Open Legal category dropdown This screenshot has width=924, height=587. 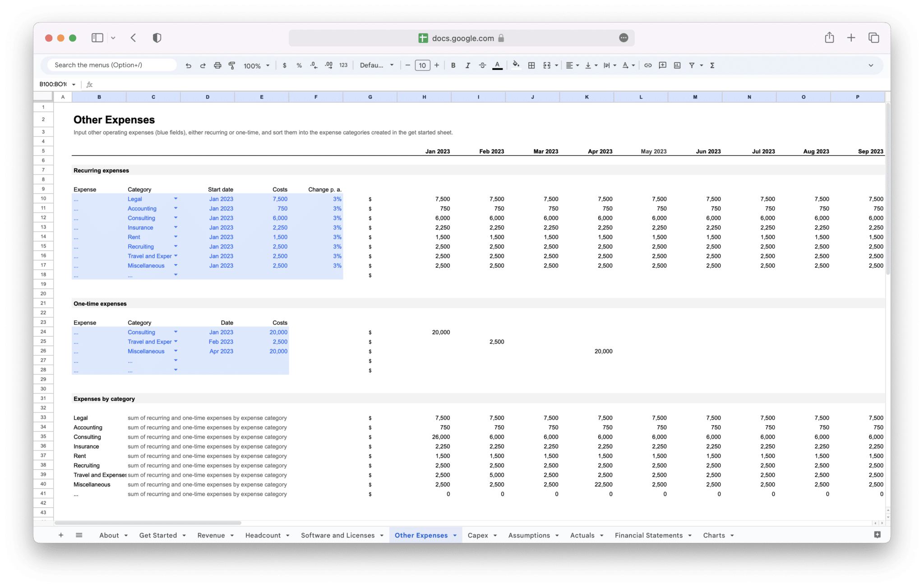coord(176,198)
